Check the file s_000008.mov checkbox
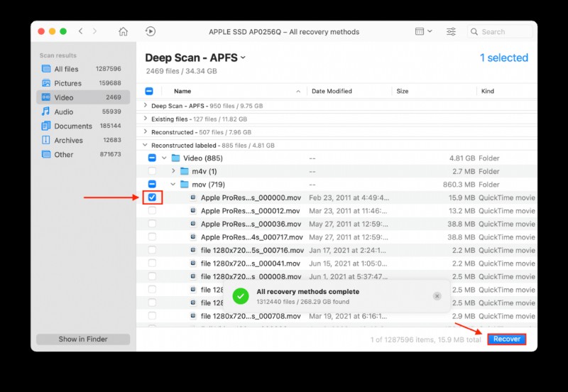 pos(152,276)
